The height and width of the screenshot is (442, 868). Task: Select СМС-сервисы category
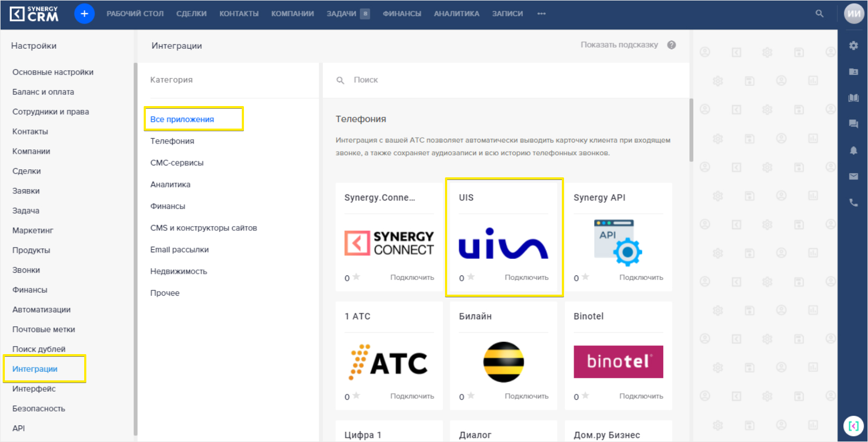[x=177, y=163]
